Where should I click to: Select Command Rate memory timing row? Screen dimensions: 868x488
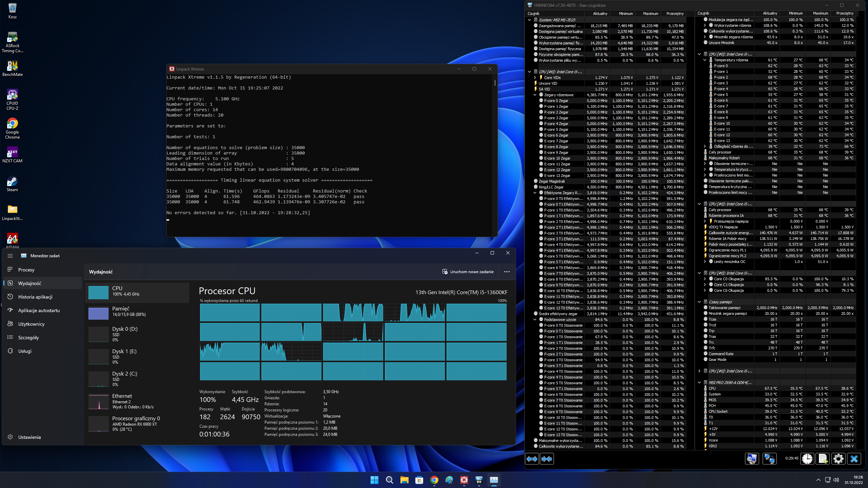click(780, 354)
